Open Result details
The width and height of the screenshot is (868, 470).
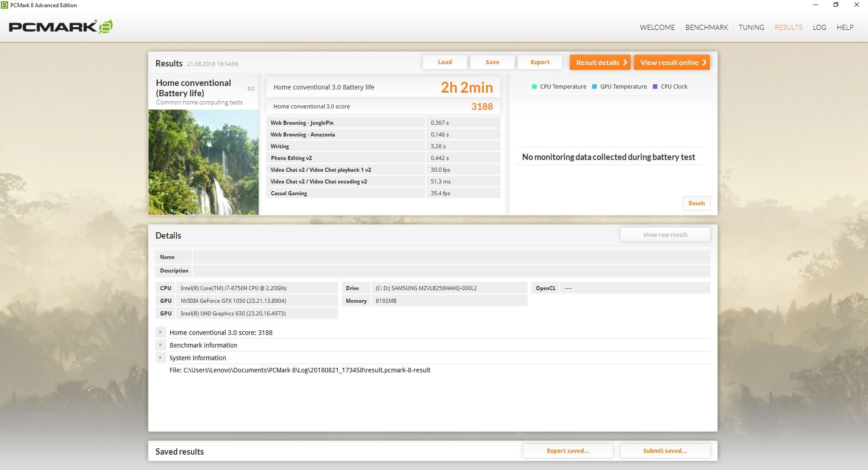pyautogui.click(x=599, y=62)
